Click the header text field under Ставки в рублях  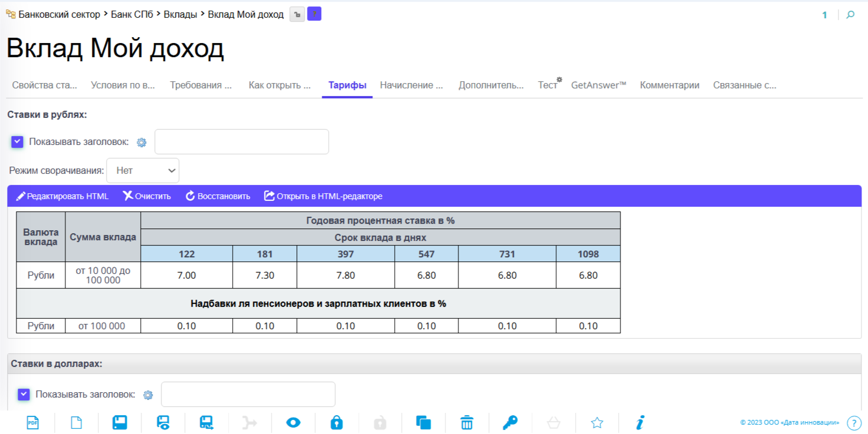point(242,142)
